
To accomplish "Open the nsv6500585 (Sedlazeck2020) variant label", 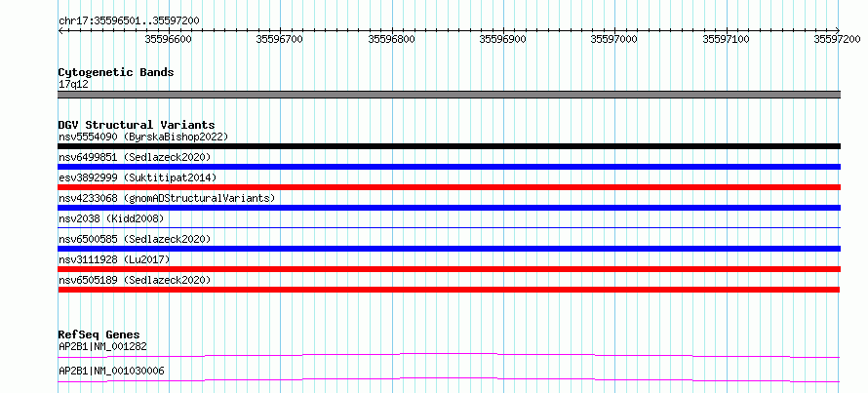I will pyautogui.click(x=135, y=239).
